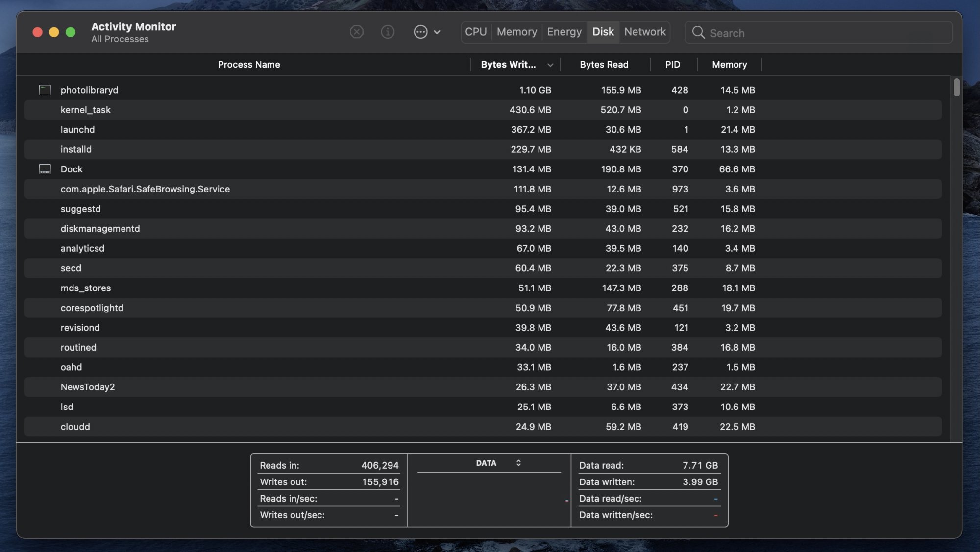Click the search magnifying glass icon

coord(698,33)
